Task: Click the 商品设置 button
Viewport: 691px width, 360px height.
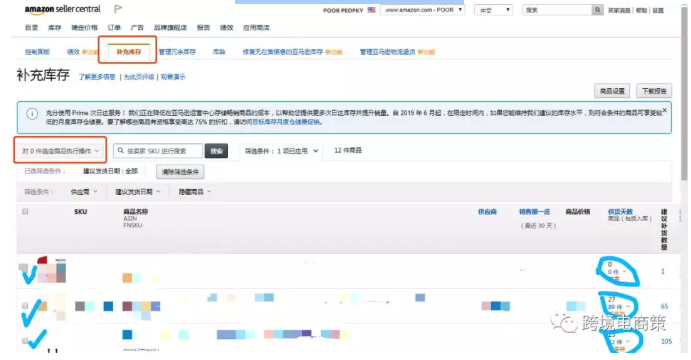Action: [x=612, y=91]
